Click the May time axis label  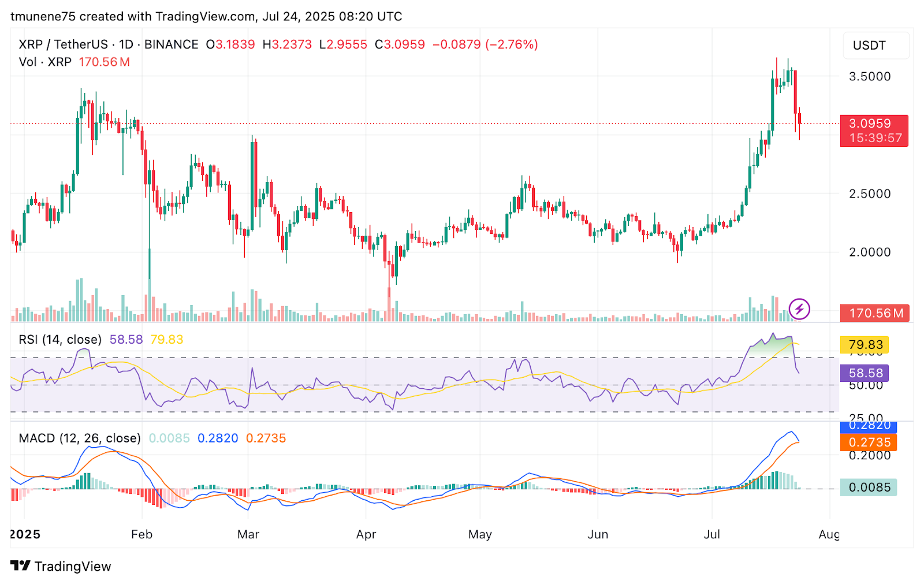tap(480, 534)
